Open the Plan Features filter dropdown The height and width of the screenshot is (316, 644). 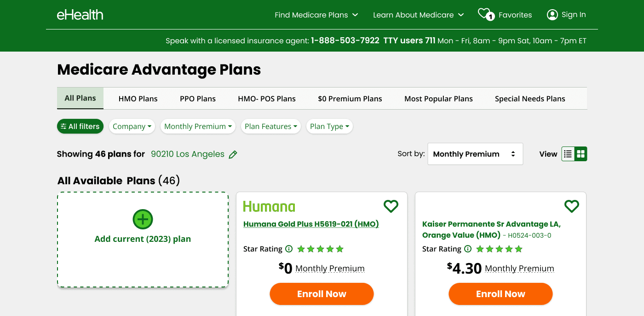[271, 126]
